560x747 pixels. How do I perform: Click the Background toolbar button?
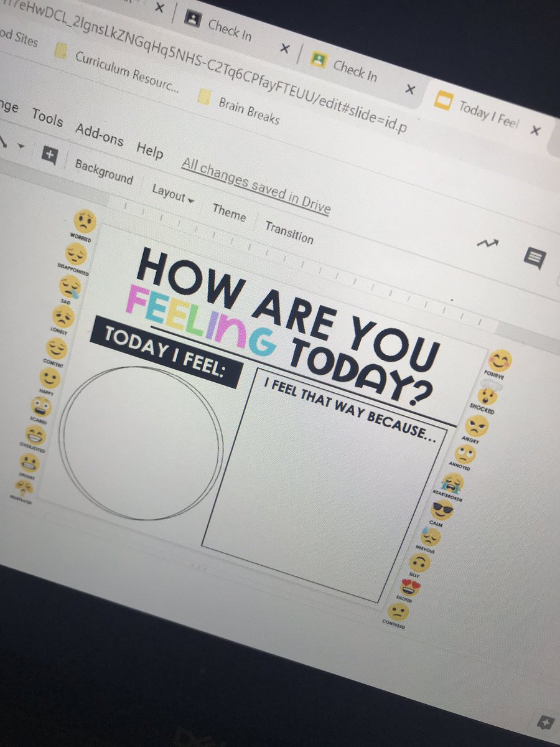(x=103, y=172)
